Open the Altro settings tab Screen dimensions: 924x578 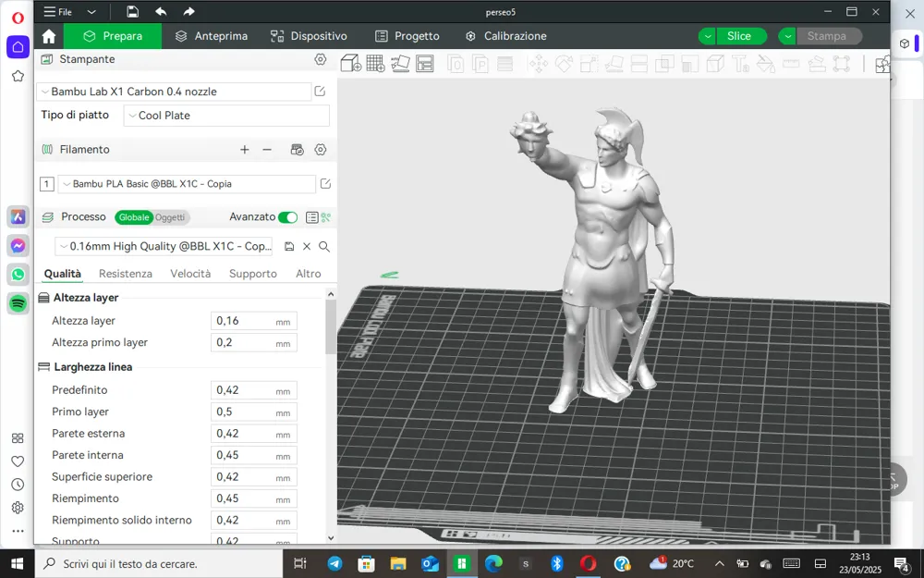(309, 274)
